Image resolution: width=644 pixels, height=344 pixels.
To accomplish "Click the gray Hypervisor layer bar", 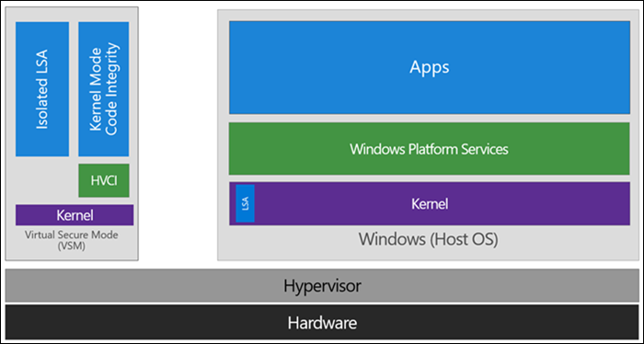I will pyautogui.click(x=322, y=286).
